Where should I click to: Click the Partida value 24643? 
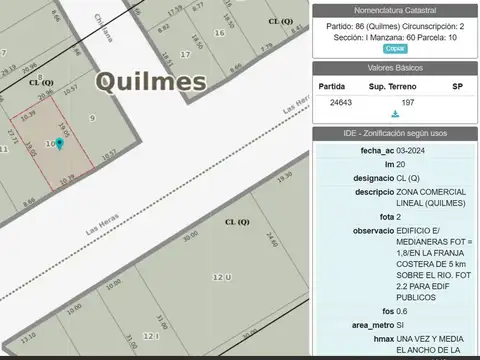[x=341, y=102]
